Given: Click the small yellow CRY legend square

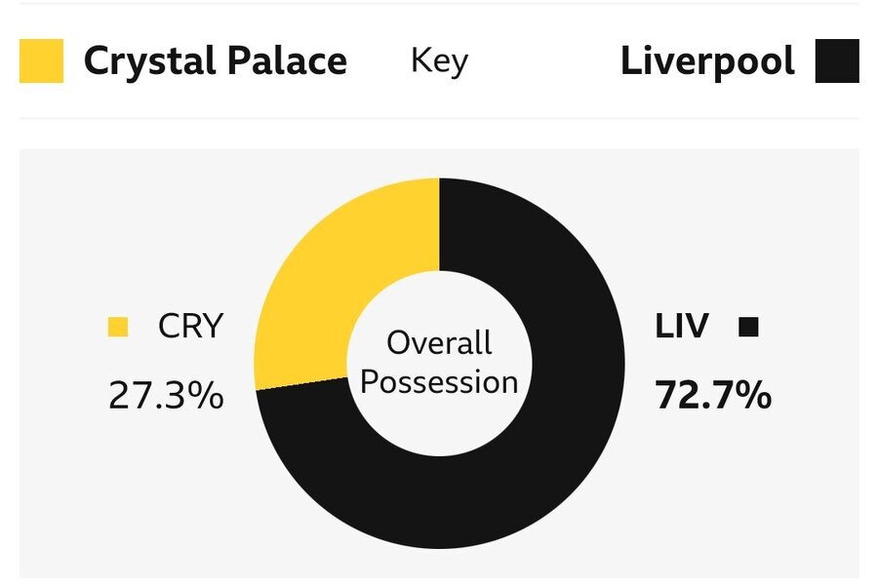Looking at the screenshot, I should tap(118, 327).
